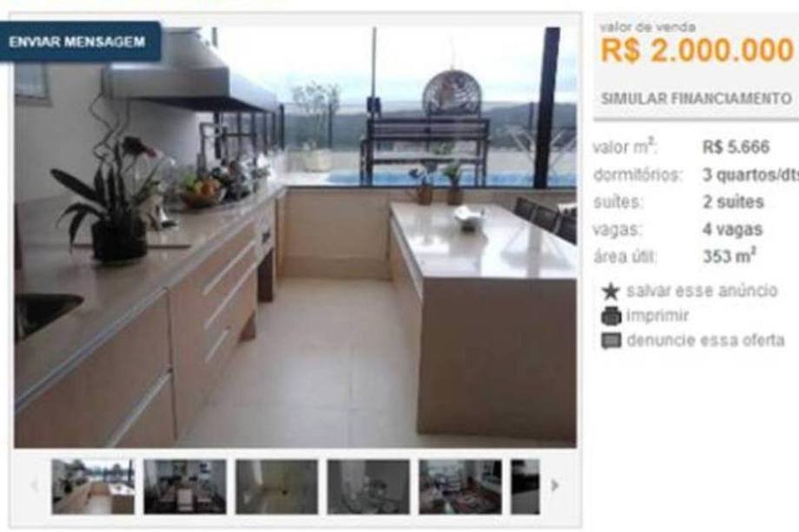Click the R$ 2.000.000 sale price
The width and height of the screenshot is (799, 532).
697,50
